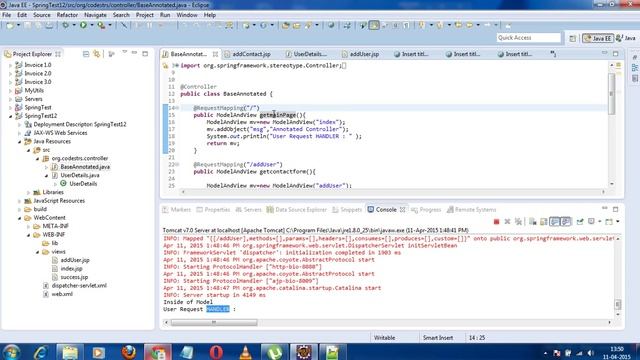The width and height of the screenshot is (640, 360).
Task: Click the New file toolbar icon
Action: (10, 25)
